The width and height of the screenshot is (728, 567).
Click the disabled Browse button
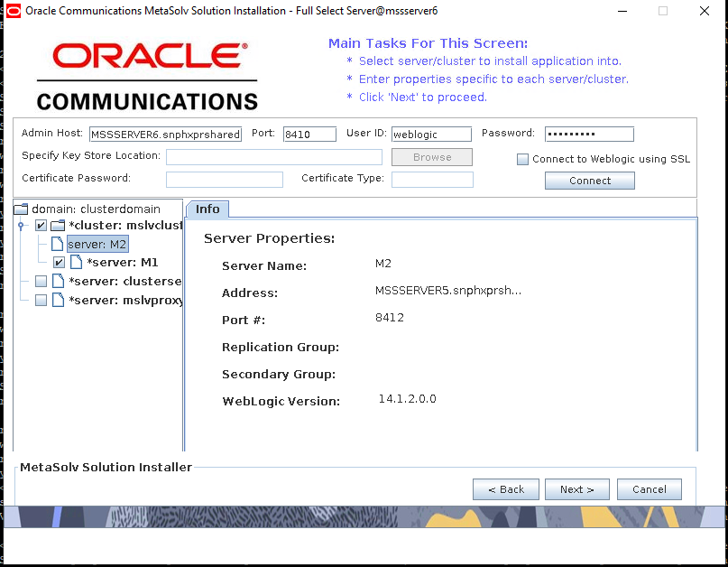[432, 157]
